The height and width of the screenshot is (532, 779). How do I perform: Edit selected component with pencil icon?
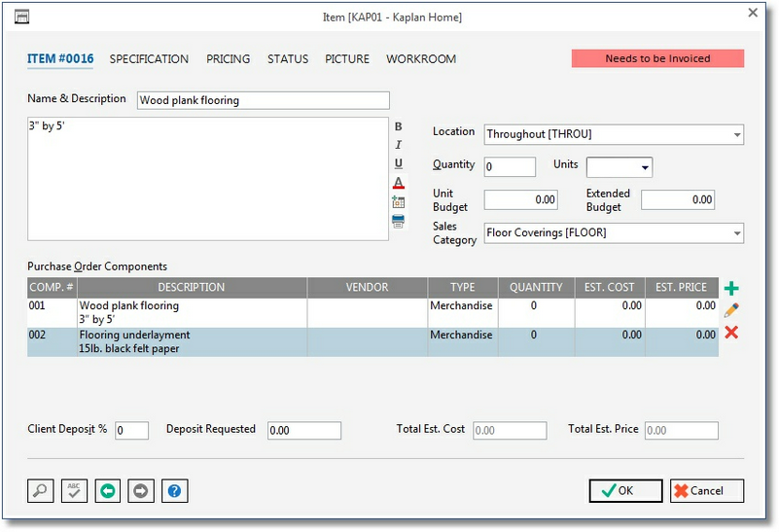point(731,310)
